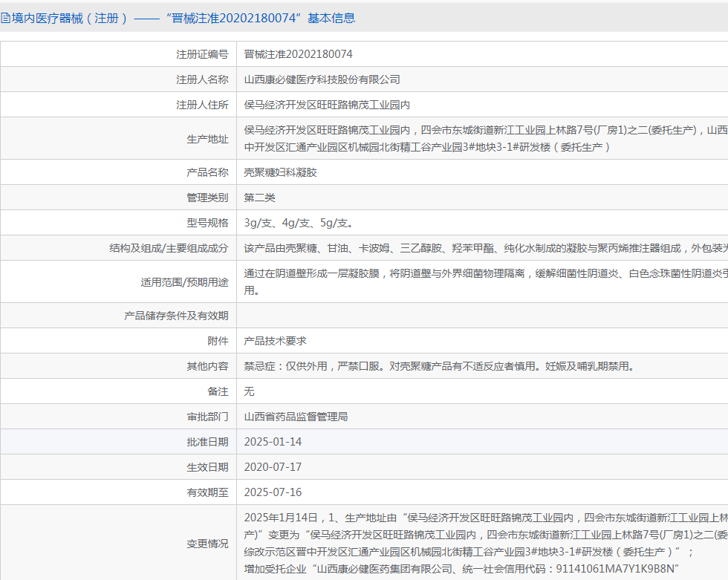The height and width of the screenshot is (580, 728).
Task: Click the 其他内容 label
Action: point(207,366)
